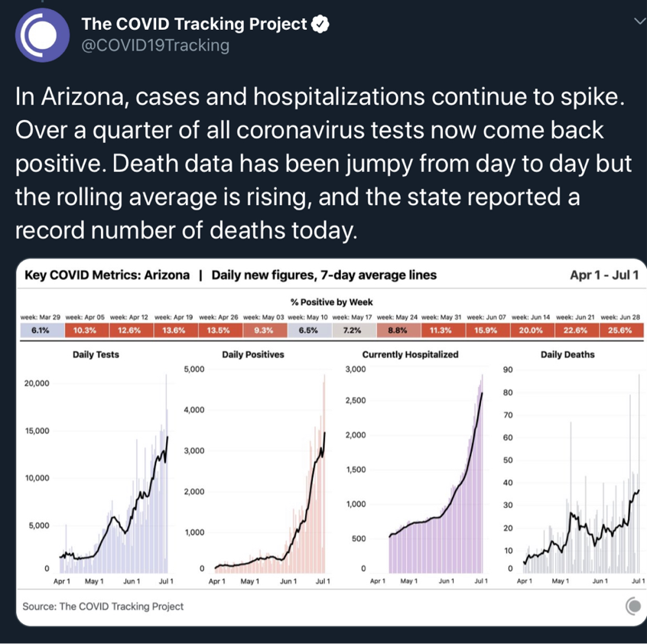This screenshot has width=647, height=644.
Task: Click the 13.6% week Apr 19 cell
Action: click(174, 331)
